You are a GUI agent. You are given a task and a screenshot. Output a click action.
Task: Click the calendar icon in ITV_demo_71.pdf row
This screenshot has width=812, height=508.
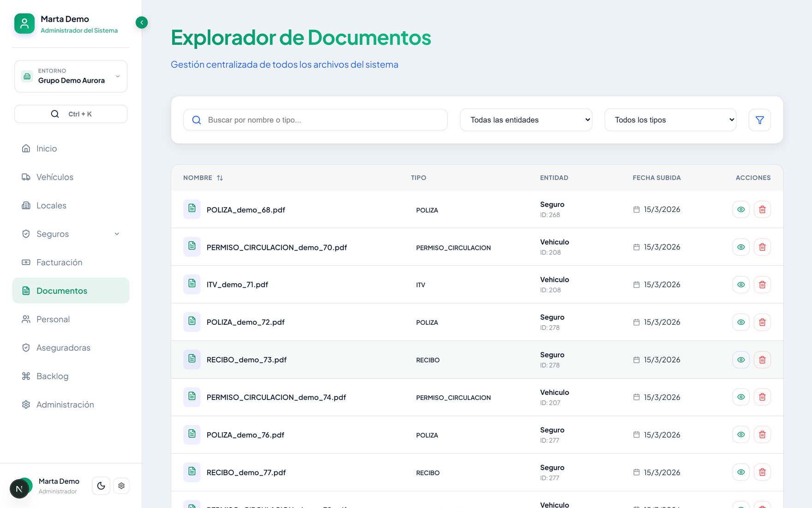coord(636,284)
